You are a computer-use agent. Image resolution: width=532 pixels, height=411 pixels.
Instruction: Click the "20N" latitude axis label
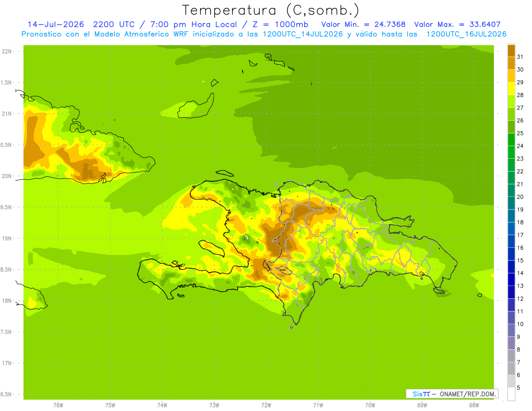[7, 176]
